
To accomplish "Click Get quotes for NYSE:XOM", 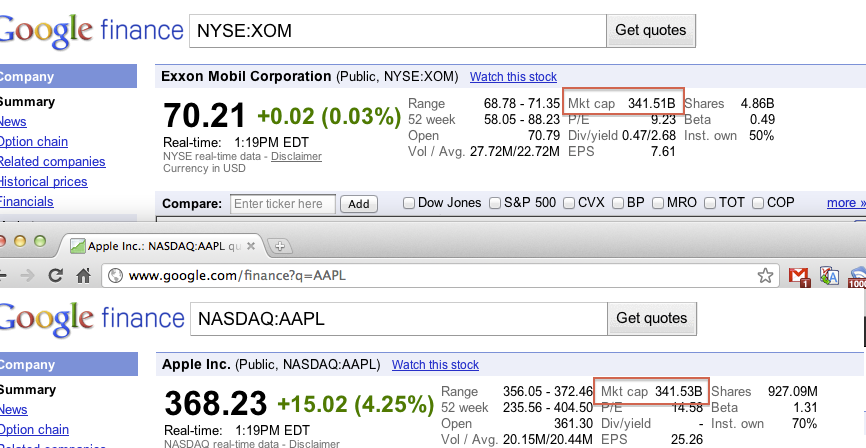I will 651,30.
